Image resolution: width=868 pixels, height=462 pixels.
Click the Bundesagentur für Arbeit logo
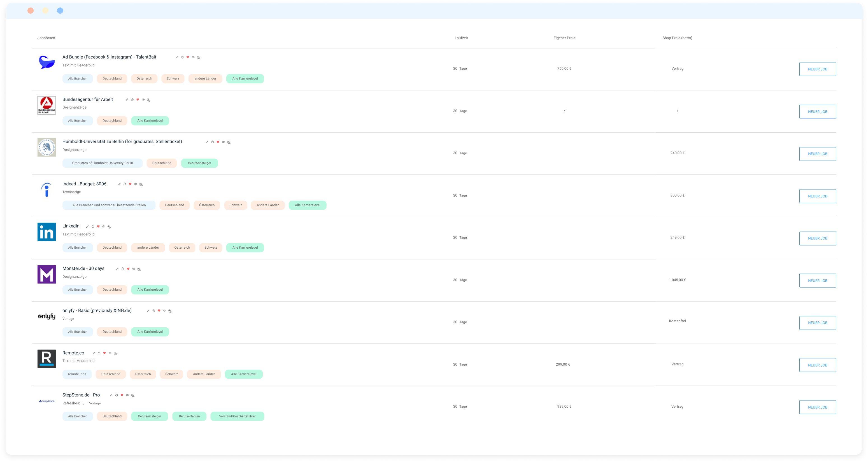click(46, 105)
